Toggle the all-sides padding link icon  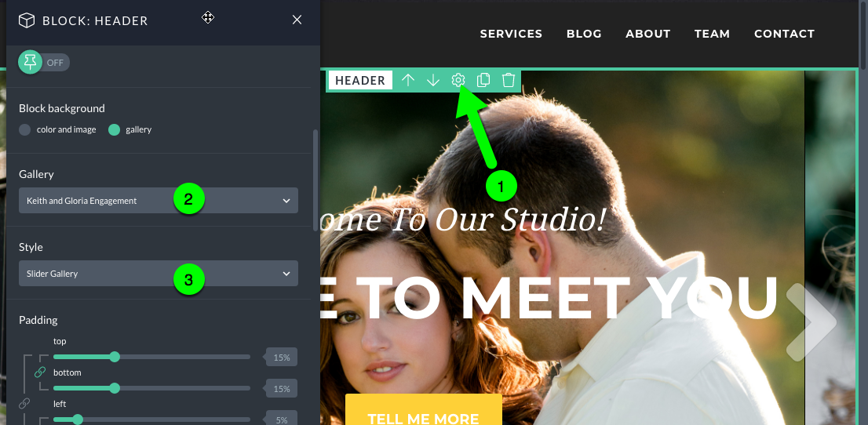pos(24,403)
